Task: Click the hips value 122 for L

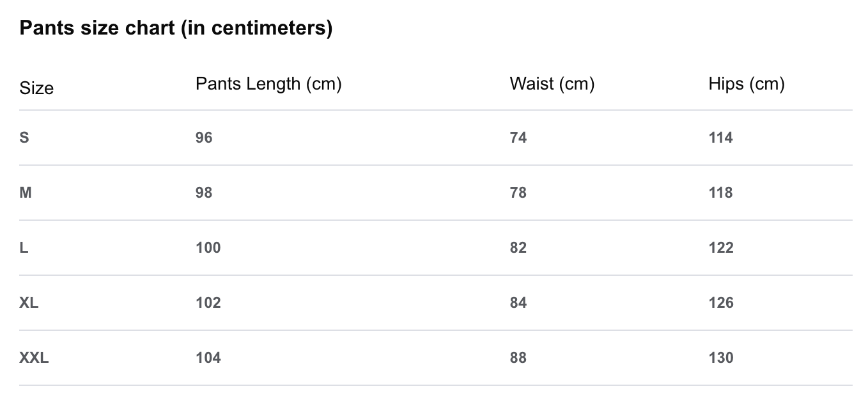Action: coord(721,248)
